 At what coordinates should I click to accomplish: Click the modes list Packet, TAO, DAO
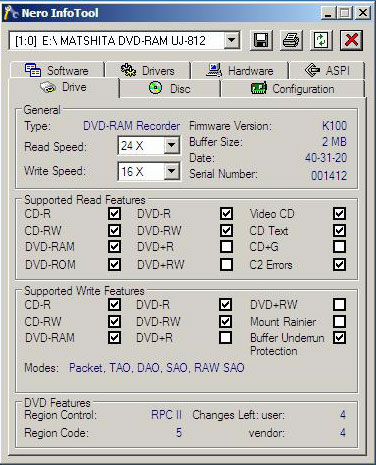tap(157, 368)
